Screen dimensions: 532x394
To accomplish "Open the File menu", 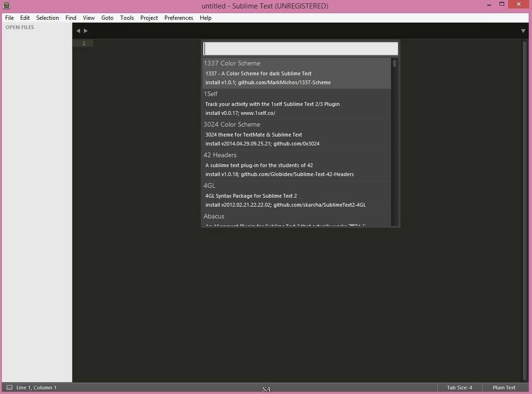I will pyautogui.click(x=9, y=17).
